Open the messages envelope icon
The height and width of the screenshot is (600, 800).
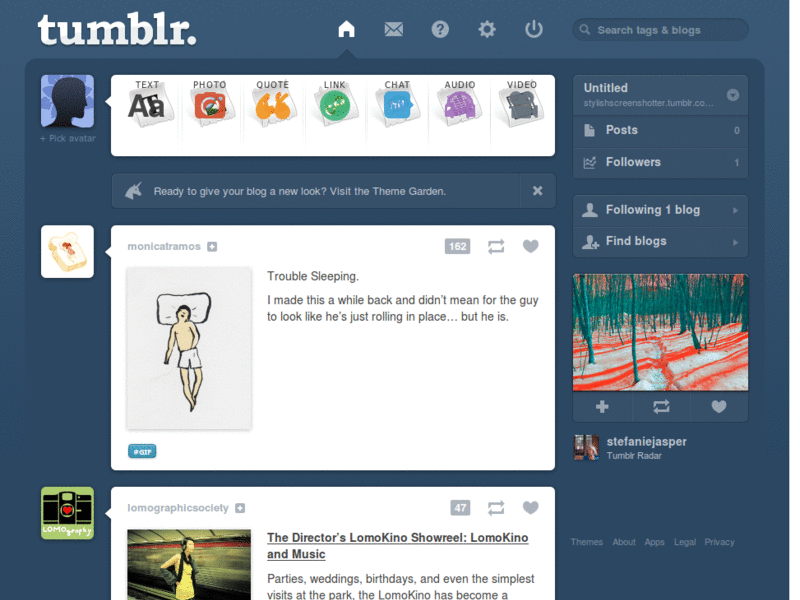[393, 30]
